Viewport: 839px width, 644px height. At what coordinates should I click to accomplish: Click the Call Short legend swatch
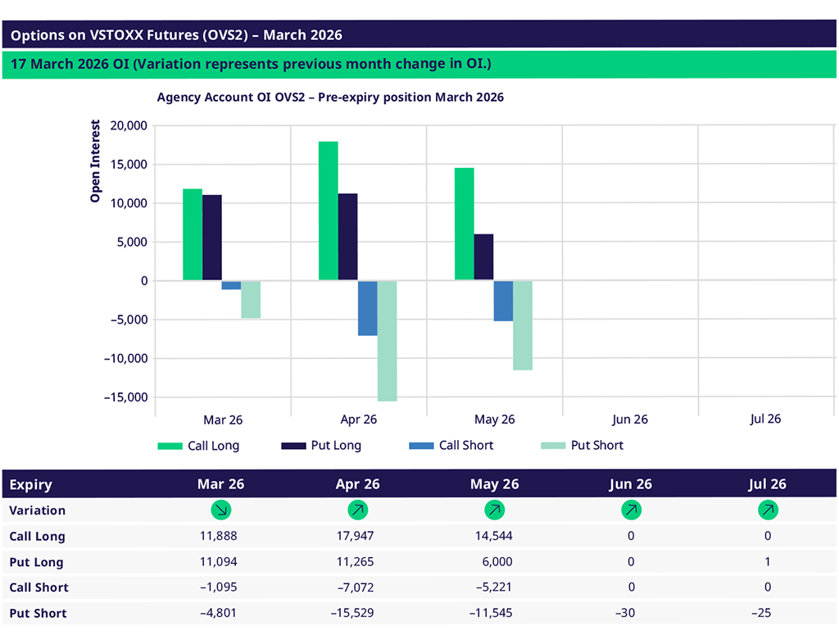click(420, 446)
